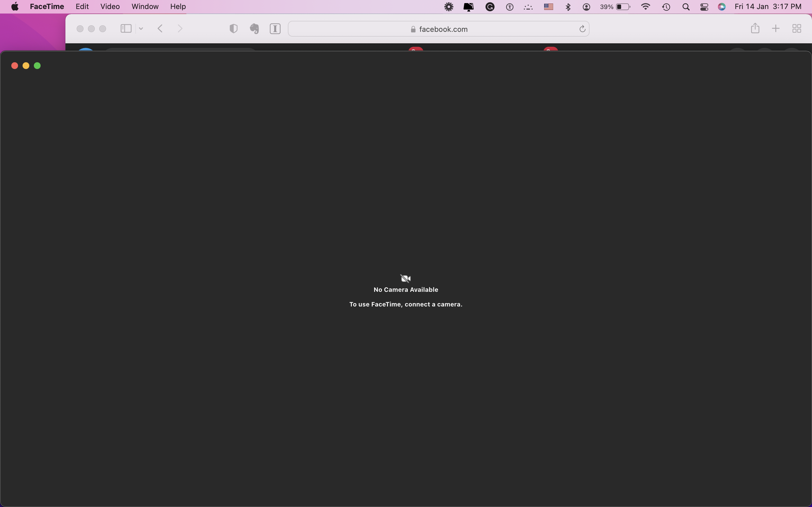Click the Evernote elephant extension icon
Viewport: 812px width, 507px height.
254,28
